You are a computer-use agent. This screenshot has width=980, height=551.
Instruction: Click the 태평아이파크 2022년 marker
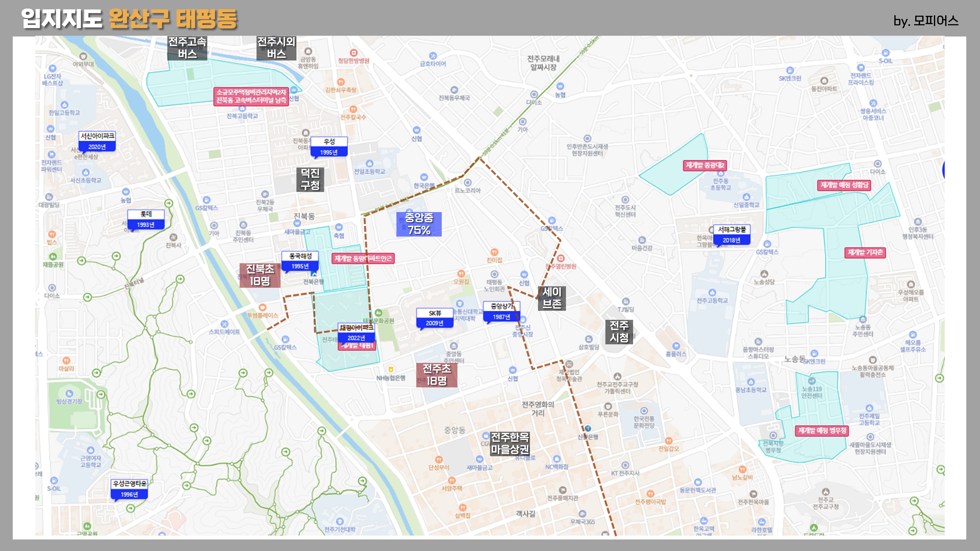pyautogui.click(x=356, y=332)
